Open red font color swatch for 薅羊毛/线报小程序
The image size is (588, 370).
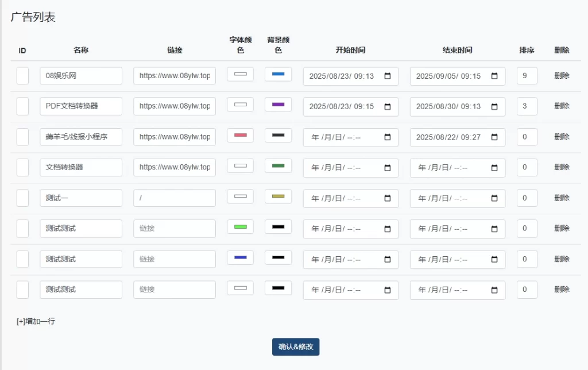click(x=240, y=135)
